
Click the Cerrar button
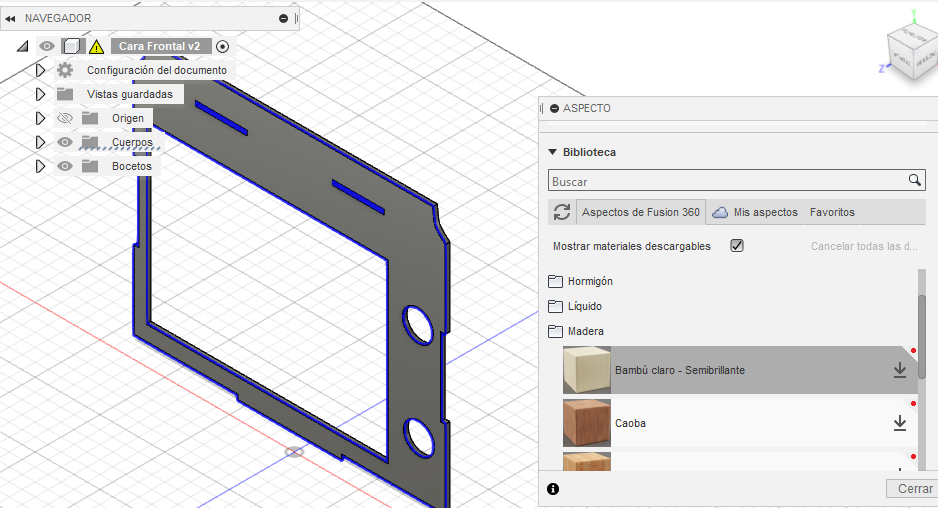coord(915,488)
